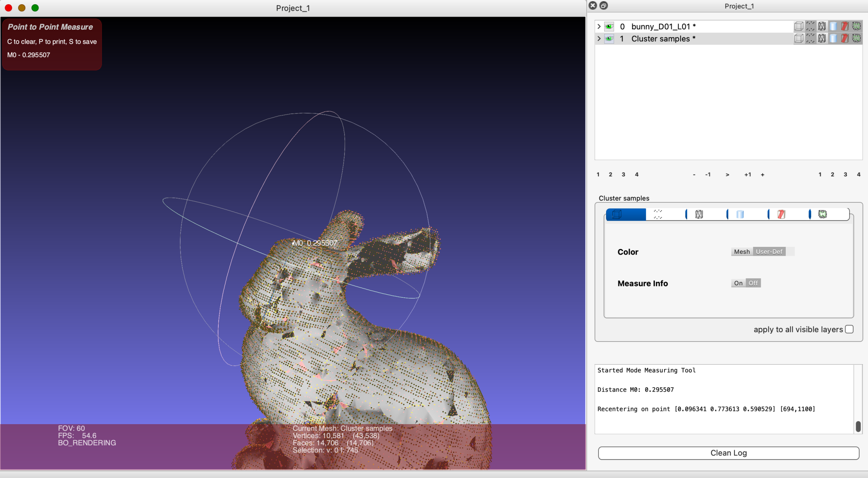Screen dimensions: 868x478
Task: Switch to the wireframe tab in render panel
Action: click(699, 215)
